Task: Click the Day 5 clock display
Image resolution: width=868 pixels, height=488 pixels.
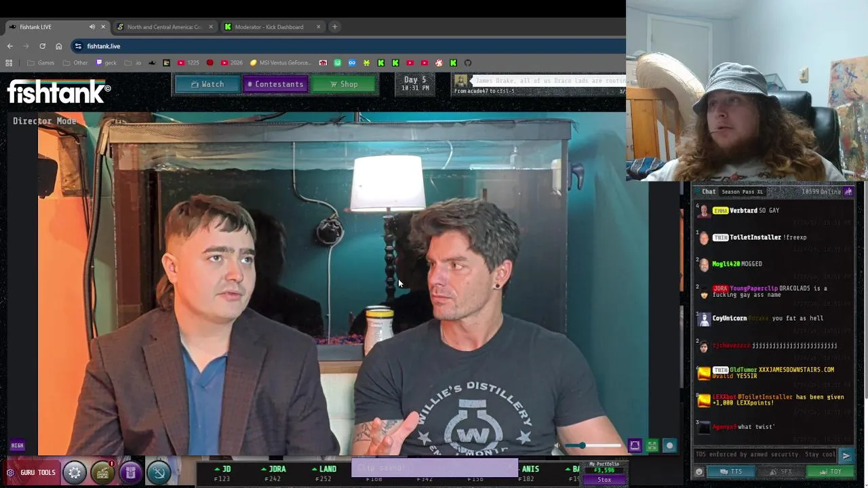Action: tap(415, 83)
